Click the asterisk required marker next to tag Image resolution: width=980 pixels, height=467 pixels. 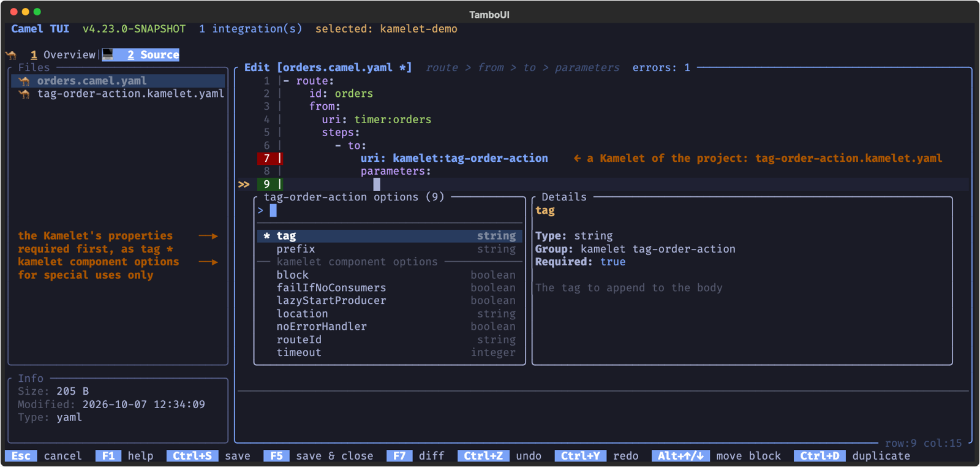tap(266, 236)
